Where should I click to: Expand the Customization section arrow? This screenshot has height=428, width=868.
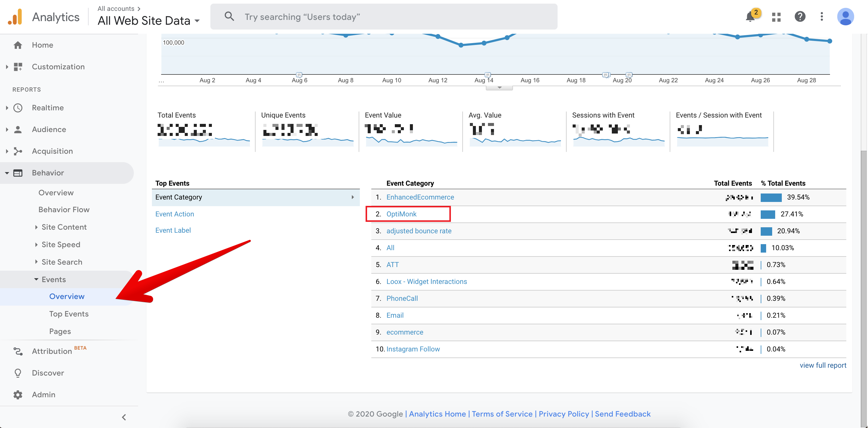[x=7, y=67]
